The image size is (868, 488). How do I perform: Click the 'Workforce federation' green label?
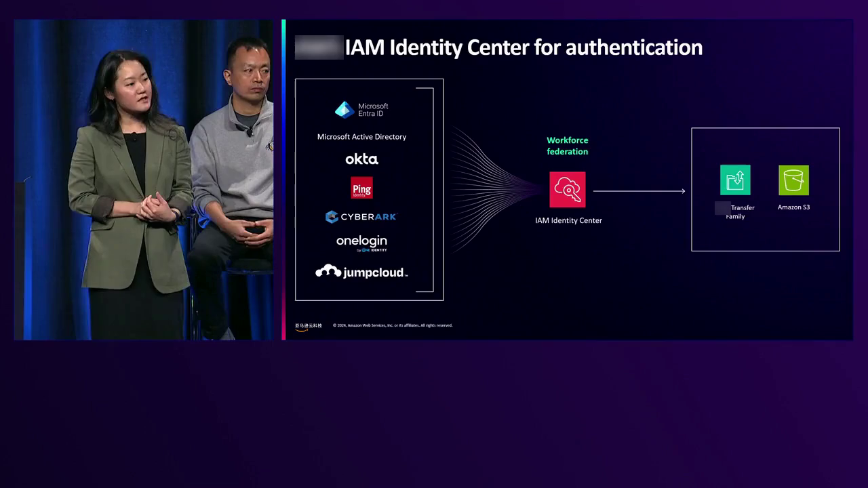568,146
